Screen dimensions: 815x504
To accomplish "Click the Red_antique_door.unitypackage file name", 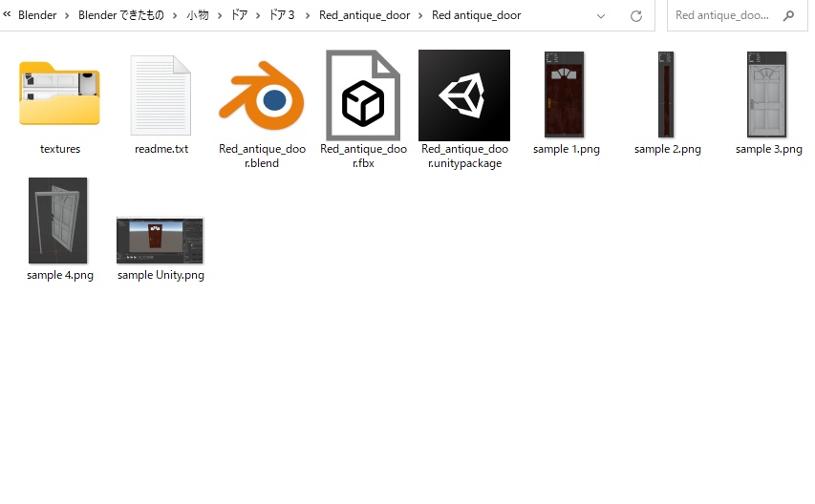I will pos(464,156).
